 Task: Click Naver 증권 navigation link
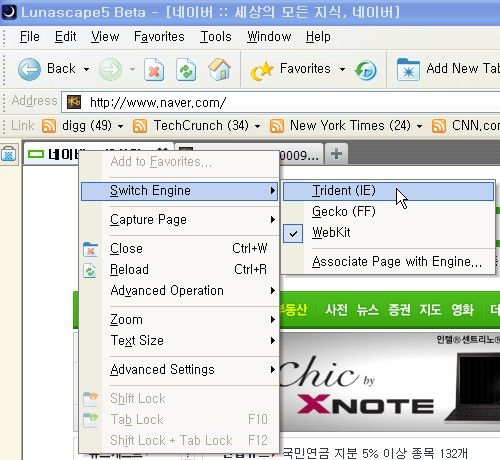(399, 310)
